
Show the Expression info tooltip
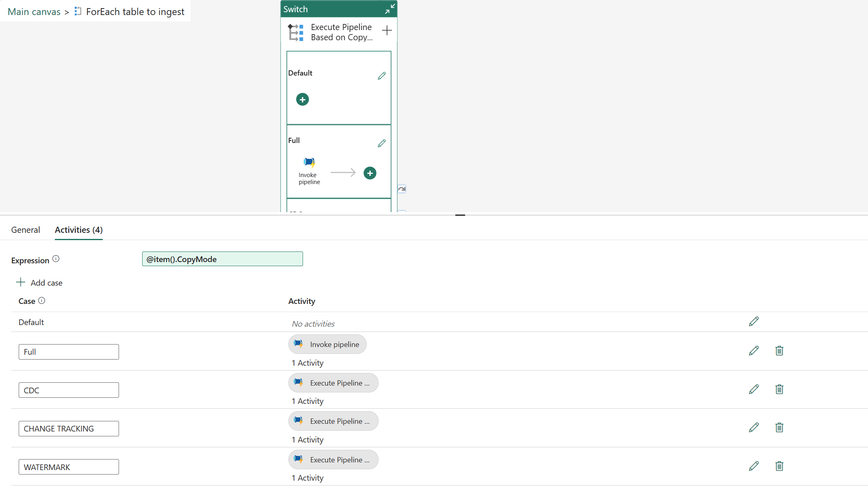click(56, 258)
